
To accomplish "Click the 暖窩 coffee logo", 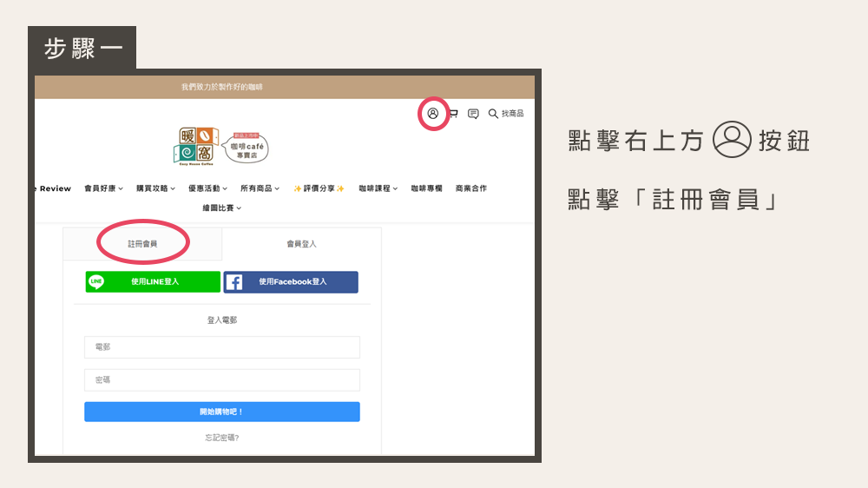I will pyautogui.click(x=196, y=146).
